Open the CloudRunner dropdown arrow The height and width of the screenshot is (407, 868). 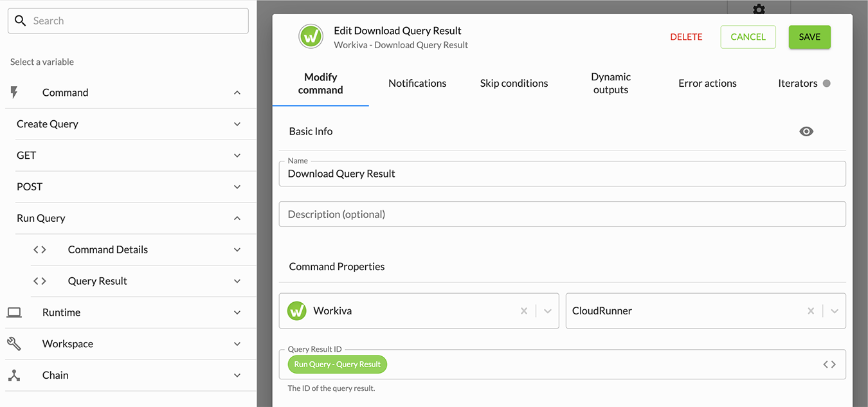[835, 311]
